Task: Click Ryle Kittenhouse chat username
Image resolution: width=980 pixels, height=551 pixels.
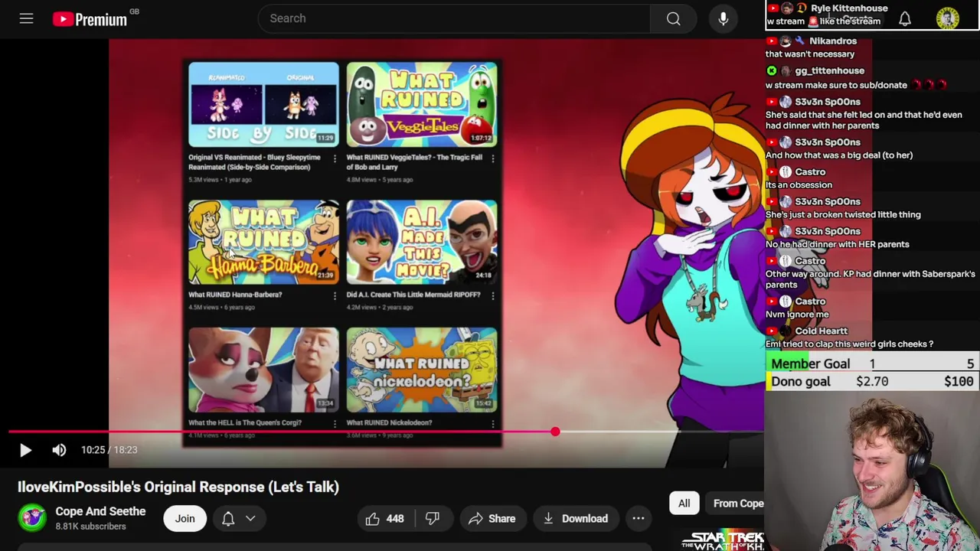Action: click(x=849, y=8)
